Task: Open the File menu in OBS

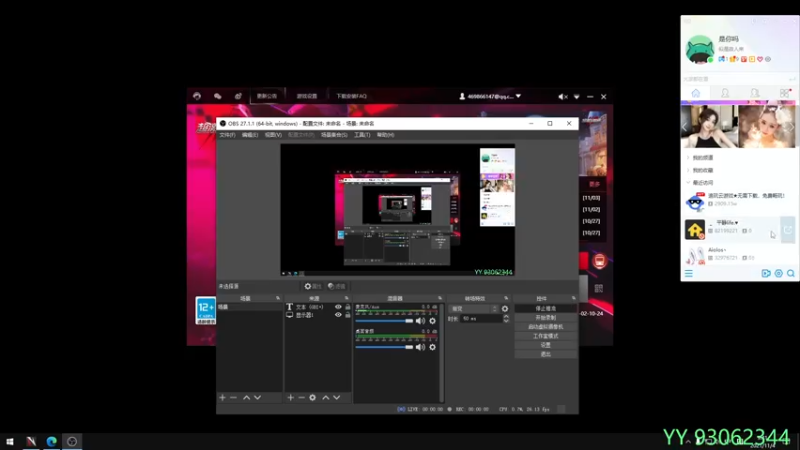Action: click(227, 135)
